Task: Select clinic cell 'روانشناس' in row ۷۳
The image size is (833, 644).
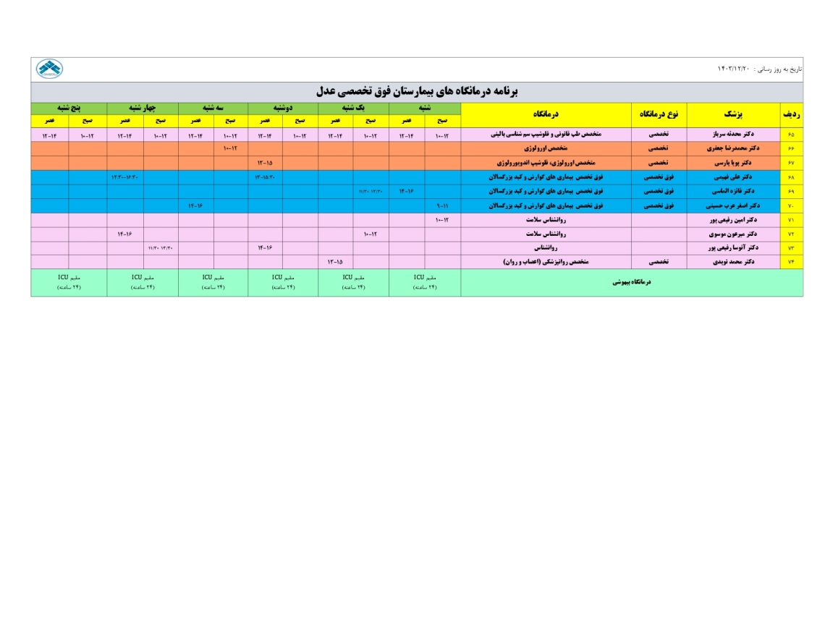Action: pos(546,248)
